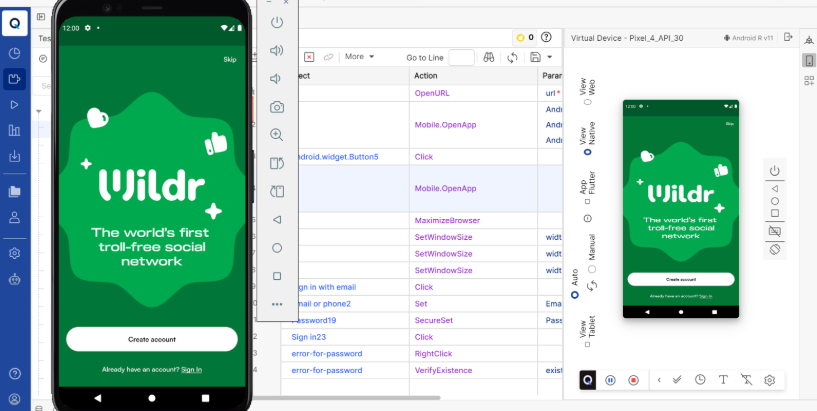The height and width of the screenshot is (411, 817).
Task: Tap Skip on the Wildr screen
Action: tap(230, 60)
